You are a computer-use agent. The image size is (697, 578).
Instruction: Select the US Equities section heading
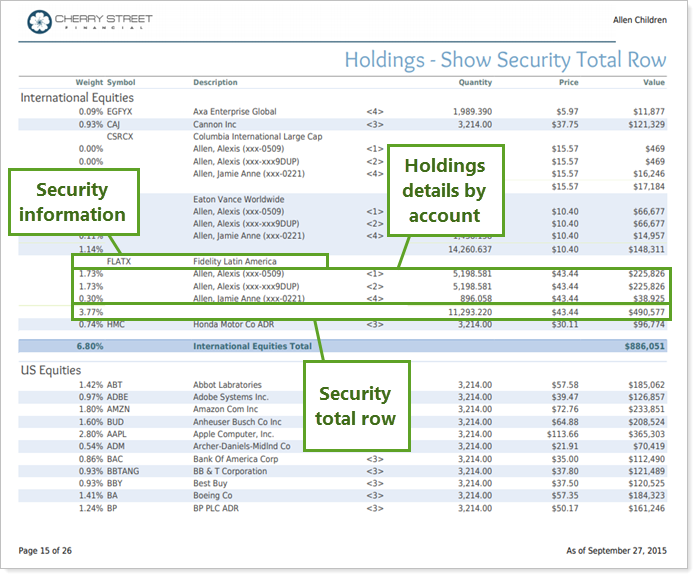point(51,370)
